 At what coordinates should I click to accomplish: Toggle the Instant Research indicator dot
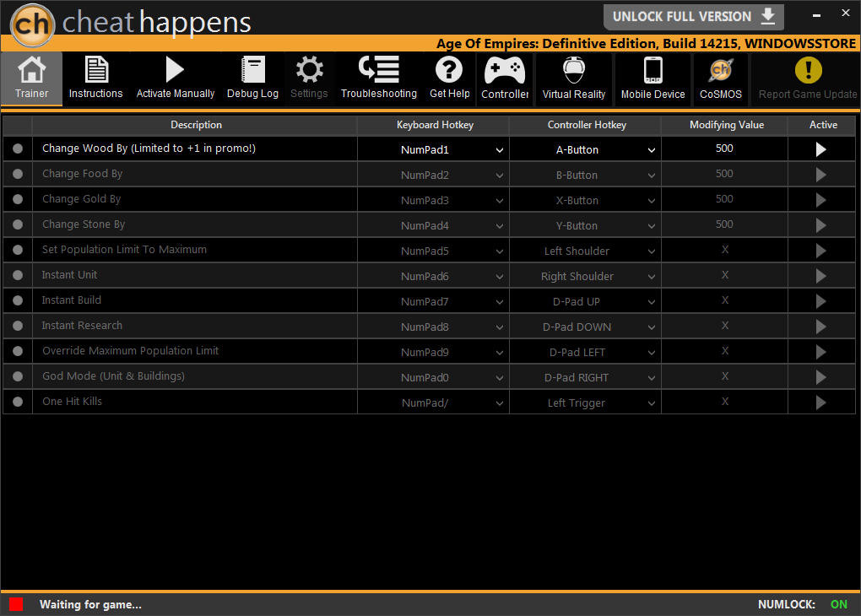18,326
